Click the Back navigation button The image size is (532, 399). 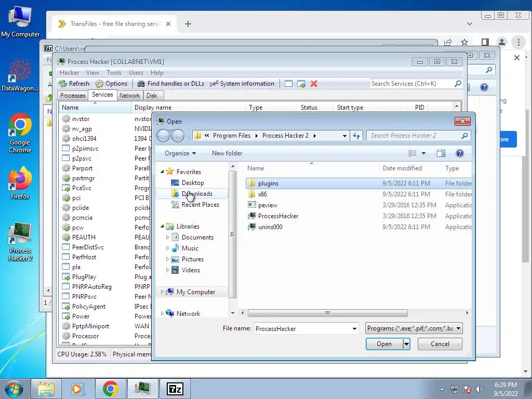coord(163,136)
